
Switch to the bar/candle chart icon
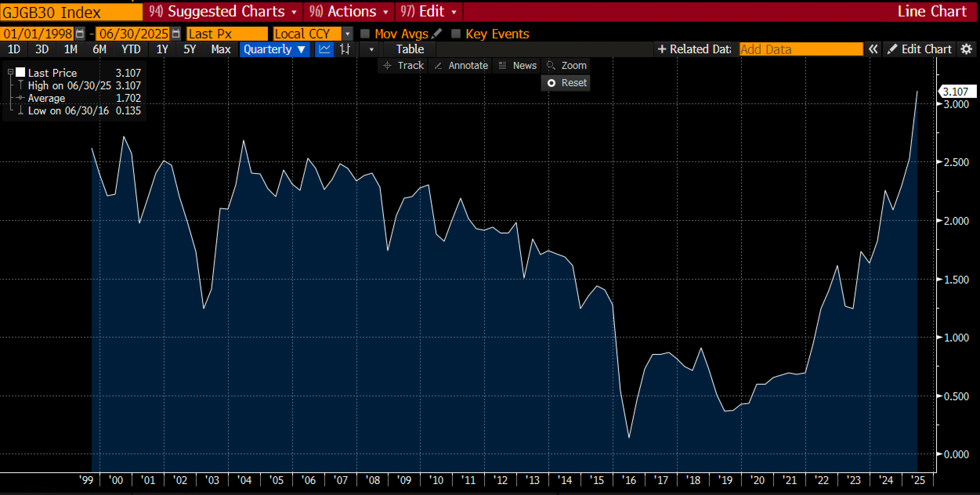345,49
